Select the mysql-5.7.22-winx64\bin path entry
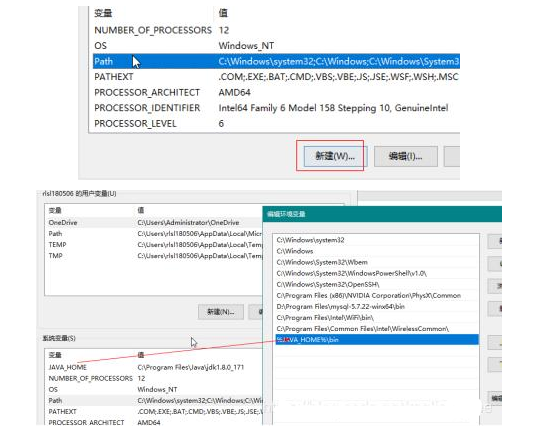The image size is (544, 428). pos(377,307)
